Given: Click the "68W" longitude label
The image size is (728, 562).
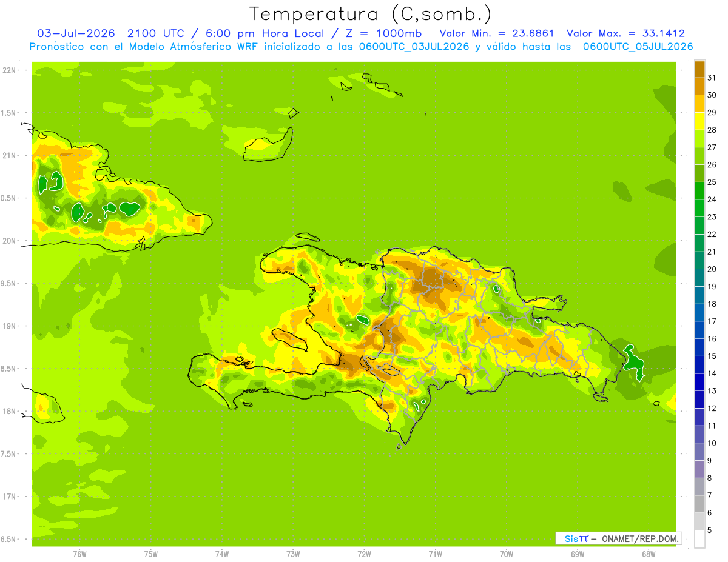Looking at the screenshot, I should (x=649, y=554).
